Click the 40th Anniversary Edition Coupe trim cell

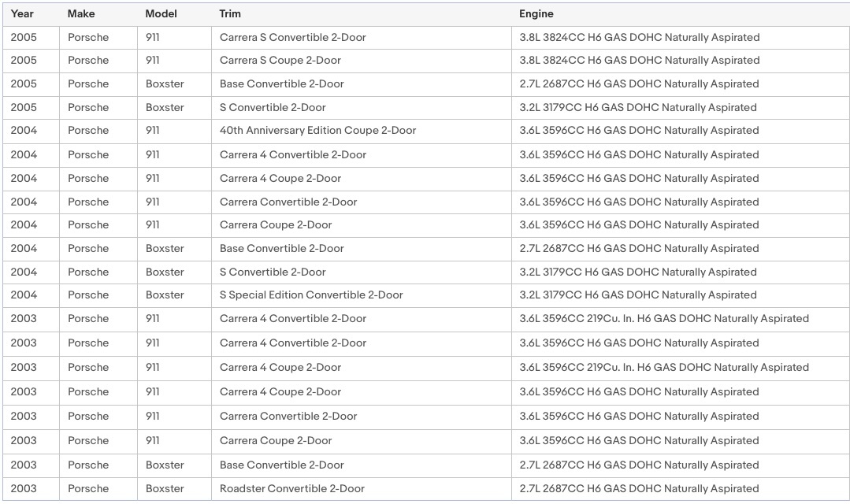(x=317, y=130)
